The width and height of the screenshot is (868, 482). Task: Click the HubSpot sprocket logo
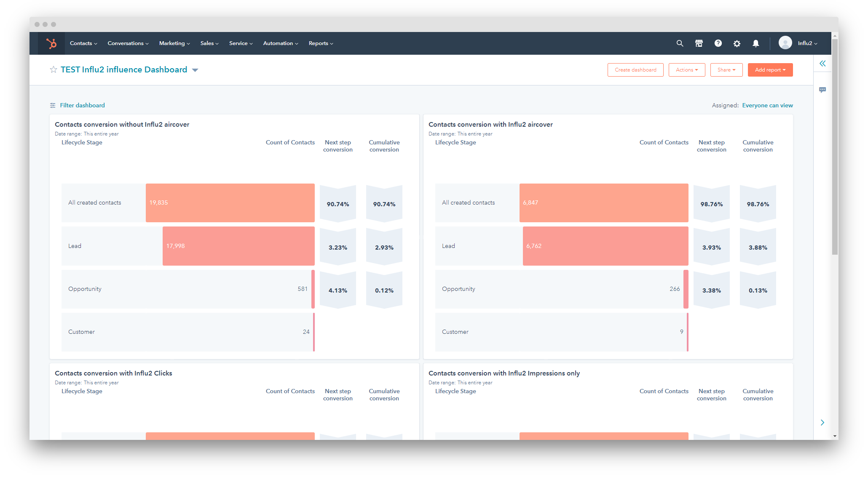tap(51, 43)
